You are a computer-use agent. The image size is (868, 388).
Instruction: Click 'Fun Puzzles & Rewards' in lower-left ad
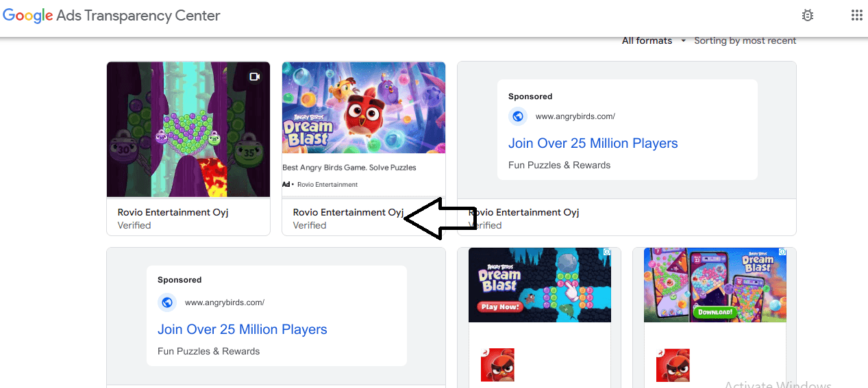click(x=208, y=351)
